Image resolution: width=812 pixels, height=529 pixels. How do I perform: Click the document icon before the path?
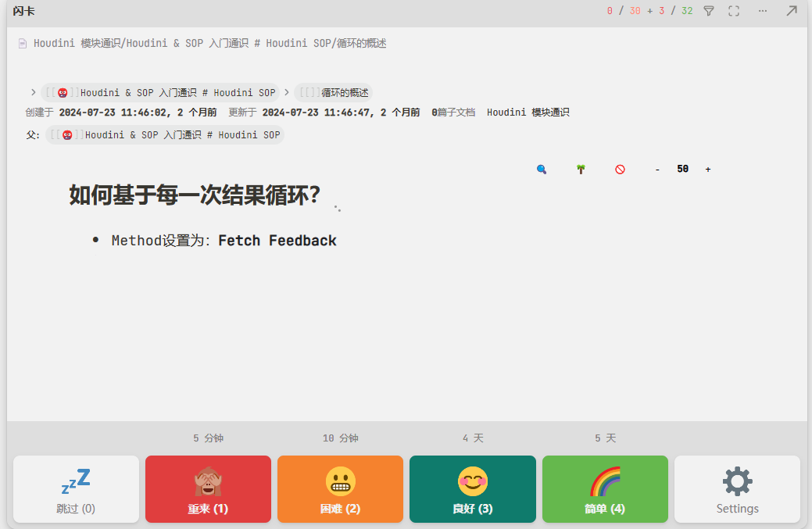coord(23,44)
